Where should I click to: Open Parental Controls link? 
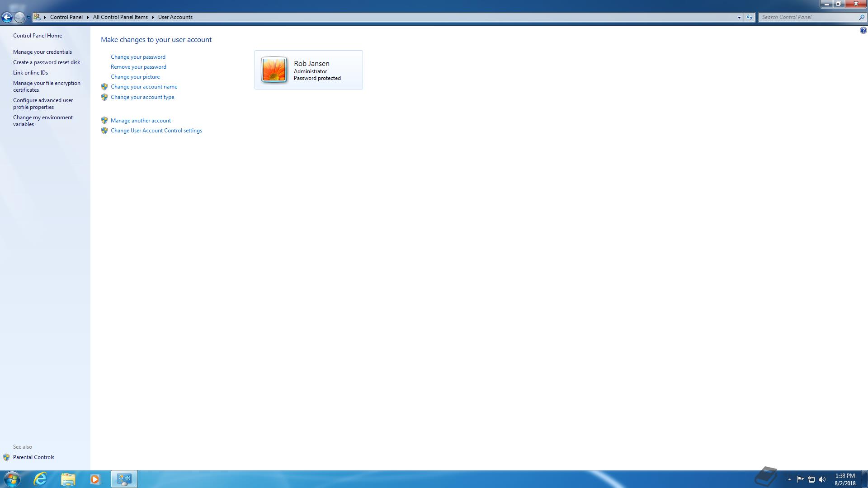[x=33, y=457]
